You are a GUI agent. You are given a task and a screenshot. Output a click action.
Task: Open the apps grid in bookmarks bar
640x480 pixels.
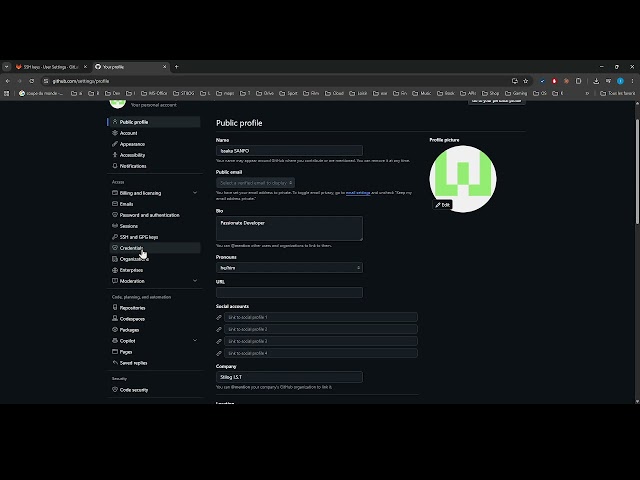tap(6, 93)
